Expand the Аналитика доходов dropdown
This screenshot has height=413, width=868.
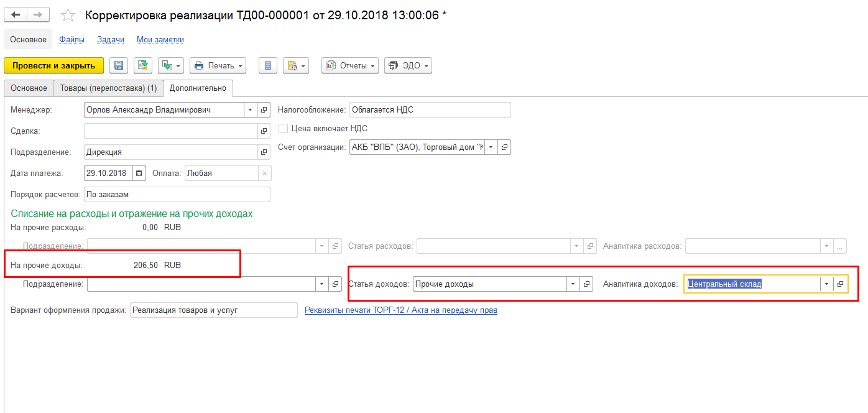tap(826, 284)
